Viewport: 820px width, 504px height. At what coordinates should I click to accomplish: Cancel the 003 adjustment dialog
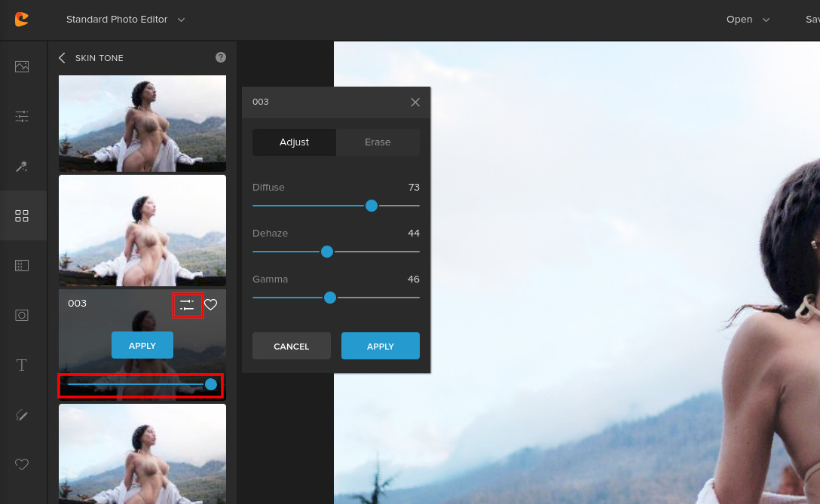[x=291, y=346]
